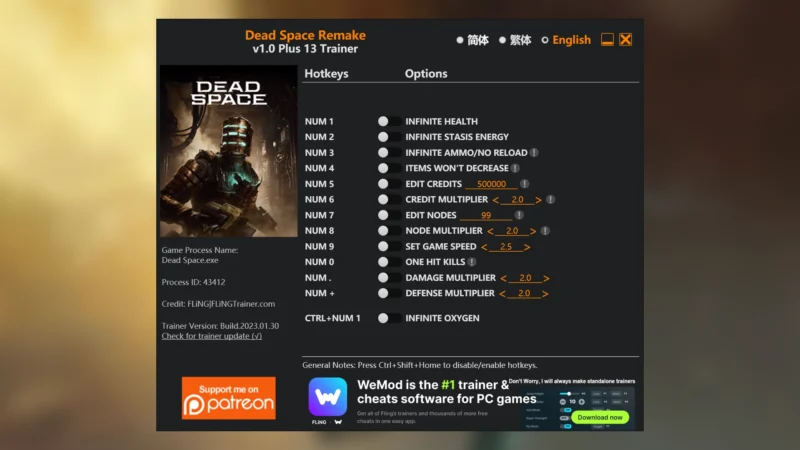
Task: Select Traditional Chinese language radio
Action: click(x=503, y=40)
